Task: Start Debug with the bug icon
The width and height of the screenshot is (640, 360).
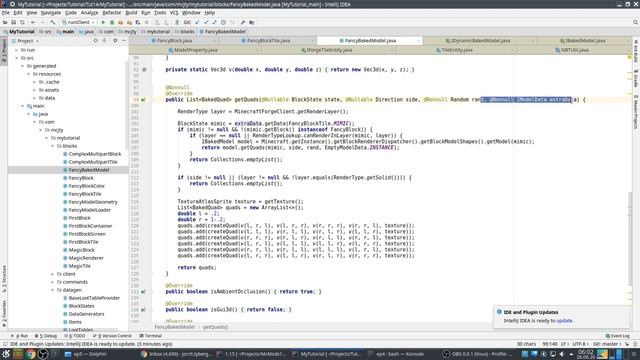Action: (112, 22)
